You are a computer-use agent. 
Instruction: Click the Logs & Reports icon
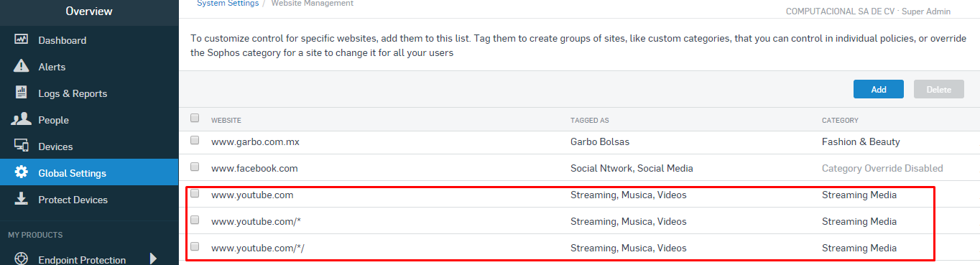tap(22, 93)
